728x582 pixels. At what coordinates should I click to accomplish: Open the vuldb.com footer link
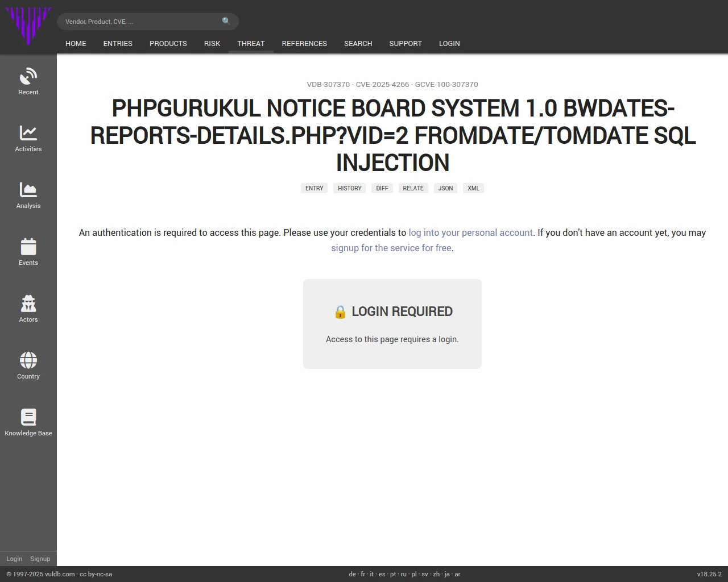[x=60, y=574]
